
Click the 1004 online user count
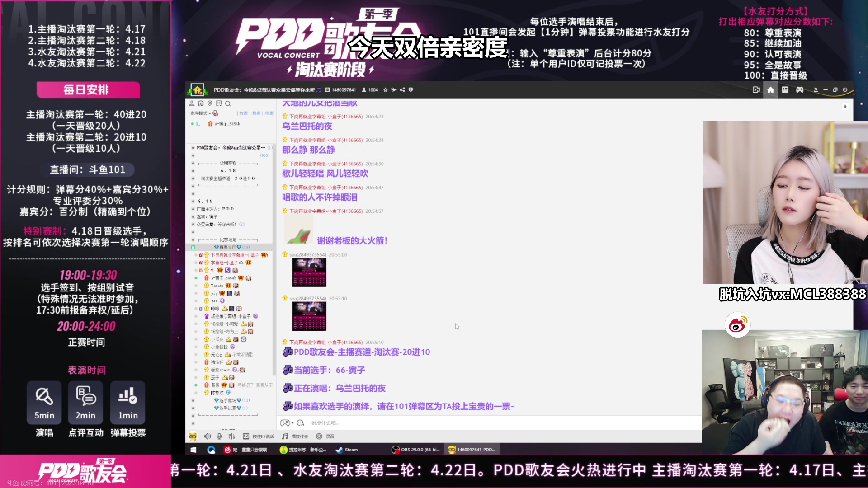click(370, 90)
